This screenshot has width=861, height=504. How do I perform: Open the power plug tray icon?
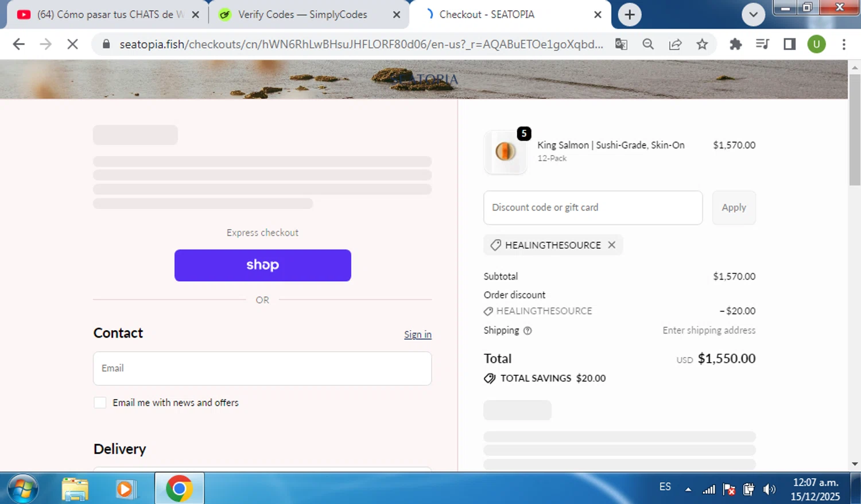(748, 490)
